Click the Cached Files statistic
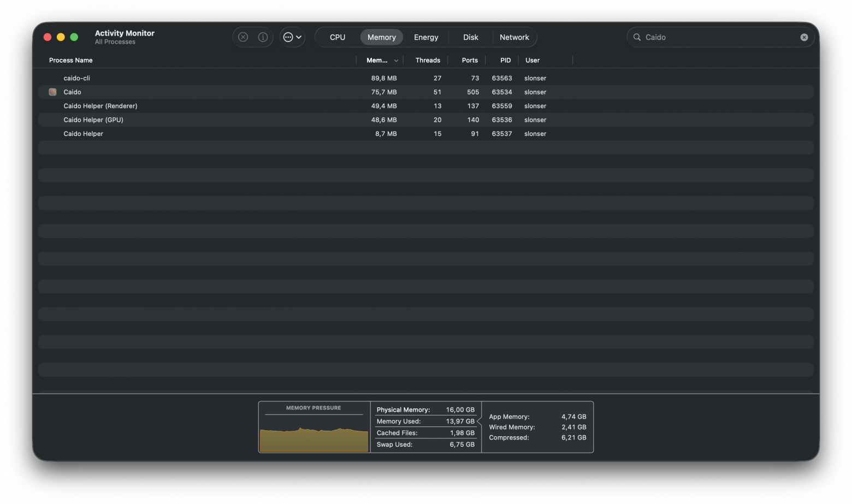 tap(425, 433)
